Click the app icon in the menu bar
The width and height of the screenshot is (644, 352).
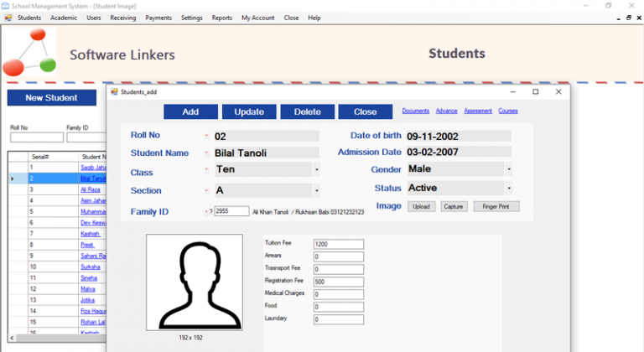click(x=8, y=18)
